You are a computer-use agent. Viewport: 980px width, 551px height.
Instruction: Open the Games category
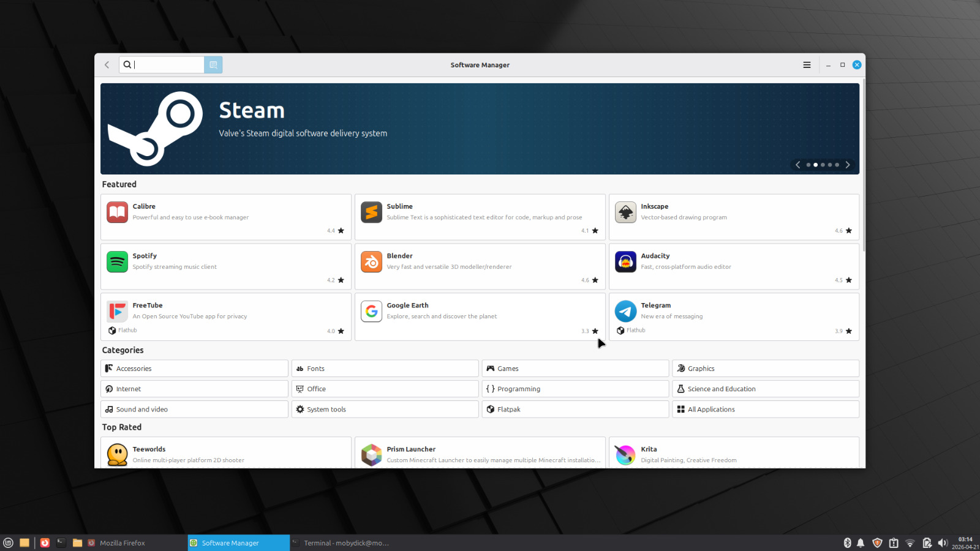click(x=575, y=369)
